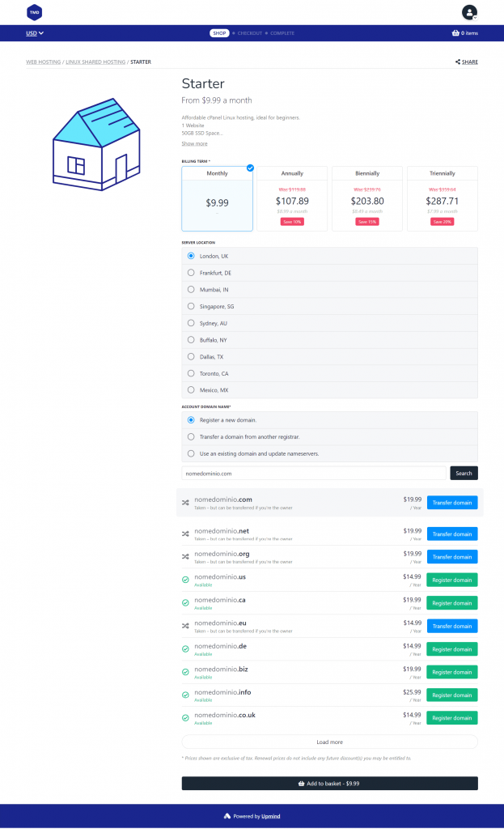Click Add to basket button
Image resolution: width=504 pixels, height=829 pixels.
pos(329,784)
